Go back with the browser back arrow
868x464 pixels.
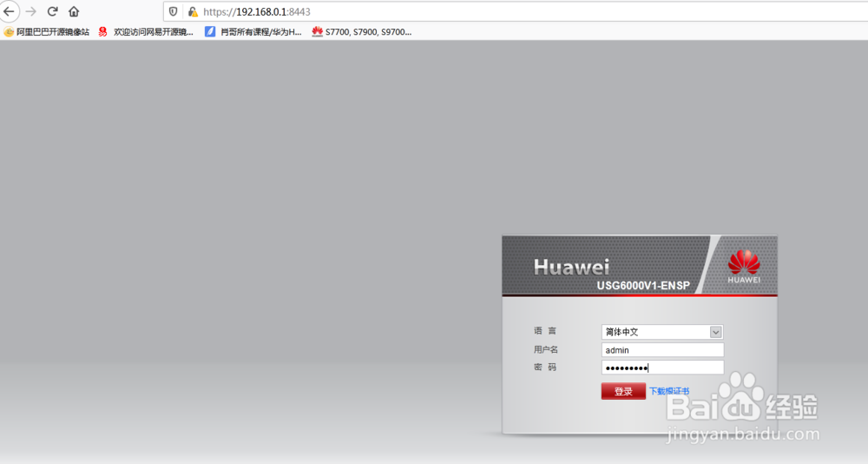coord(9,11)
